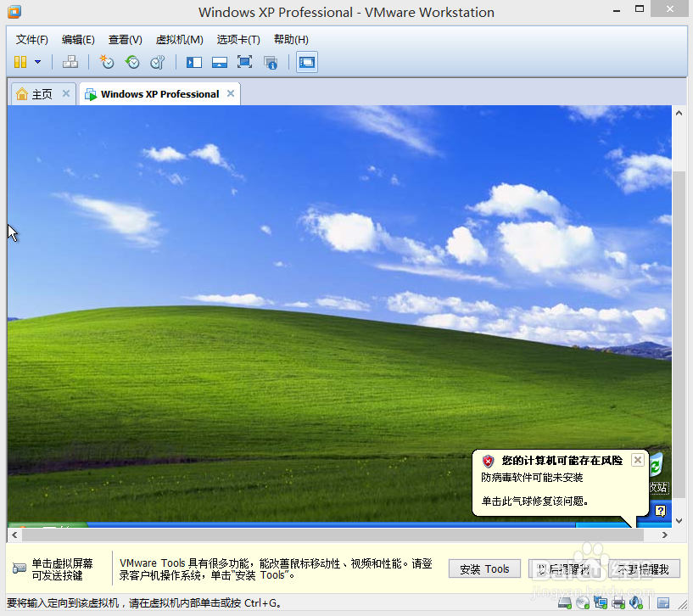
Task: Click the status text mentioning Ctrl+G
Action: 144,603
